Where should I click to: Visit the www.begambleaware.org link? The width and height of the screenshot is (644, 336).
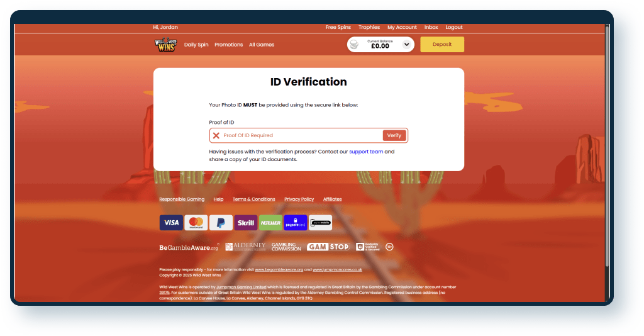tap(279, 270)
